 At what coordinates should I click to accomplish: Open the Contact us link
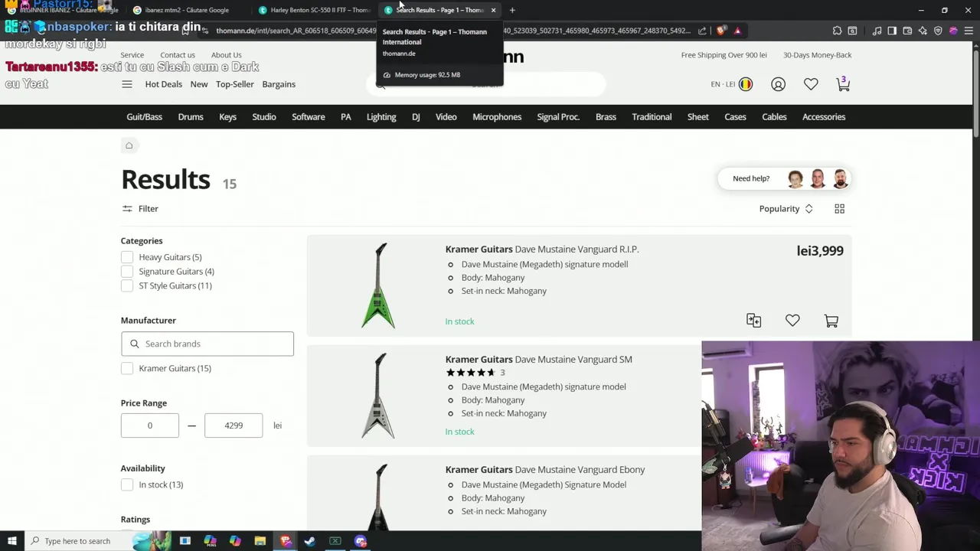click(178, 55)
